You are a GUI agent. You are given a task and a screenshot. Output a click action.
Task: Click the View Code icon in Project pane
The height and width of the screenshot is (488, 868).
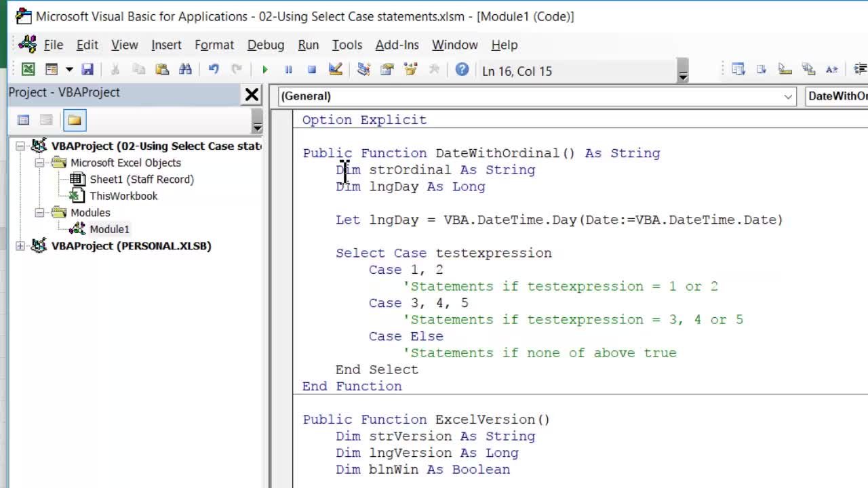(x=23, y=120)
